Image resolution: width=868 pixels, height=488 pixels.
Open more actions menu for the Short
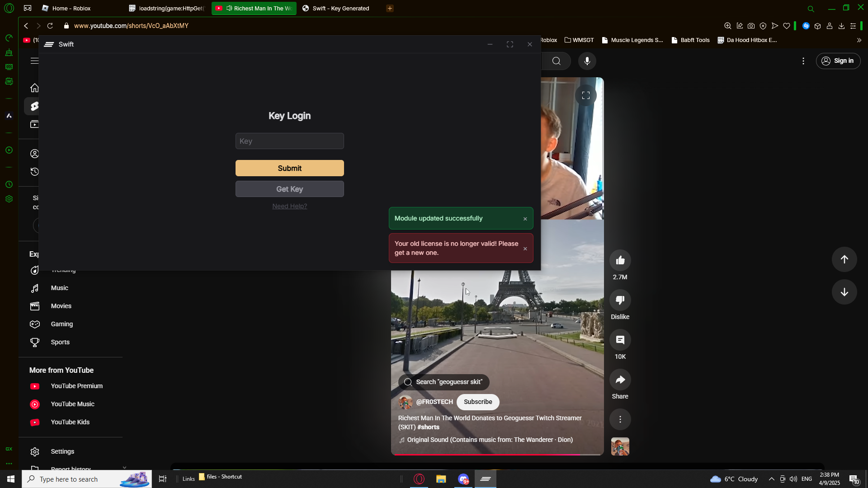620,419
